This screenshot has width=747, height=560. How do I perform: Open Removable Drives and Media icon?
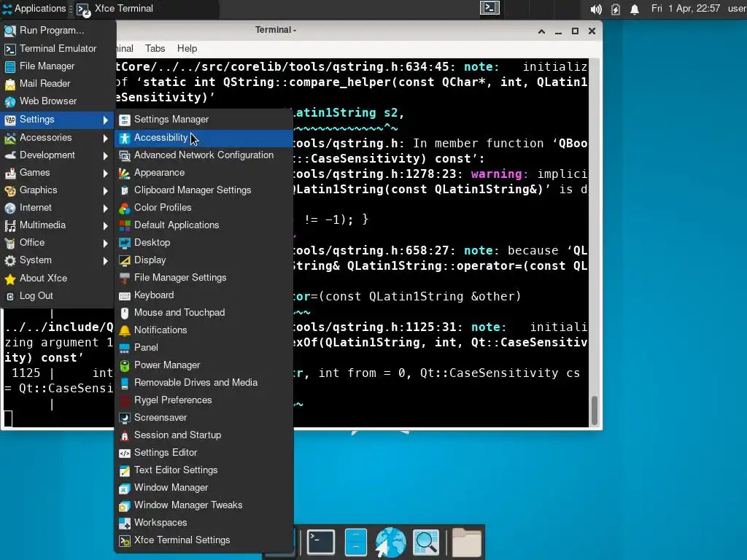click(x=124, y=384)
